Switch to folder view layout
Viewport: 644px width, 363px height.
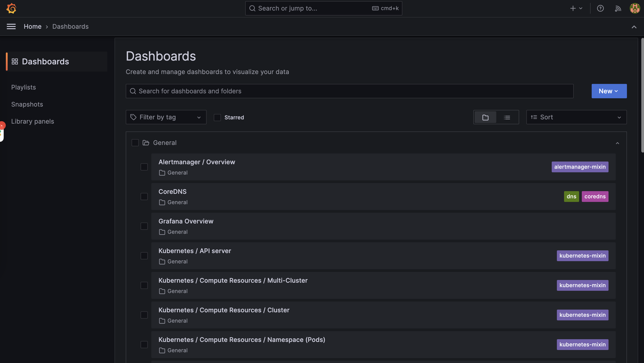click(x=485, y=117)
